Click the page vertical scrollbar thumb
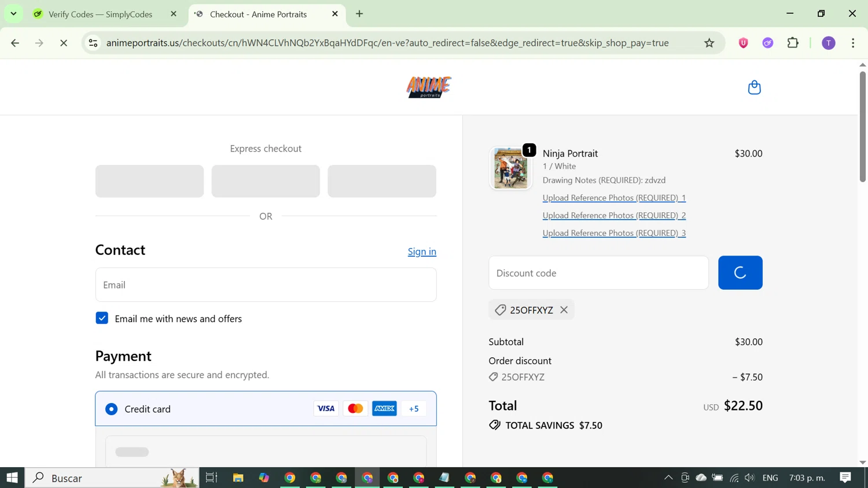 click(863, 126)
